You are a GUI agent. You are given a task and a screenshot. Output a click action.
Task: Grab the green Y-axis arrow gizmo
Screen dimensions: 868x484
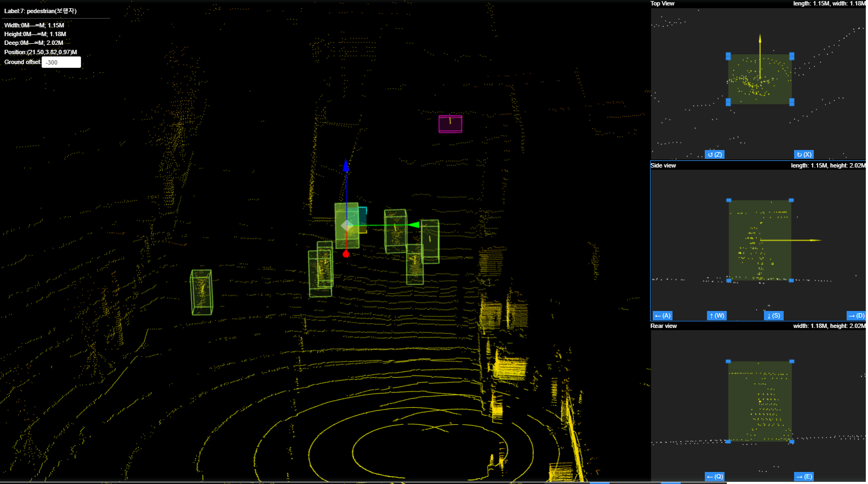[x=414, y=224]
